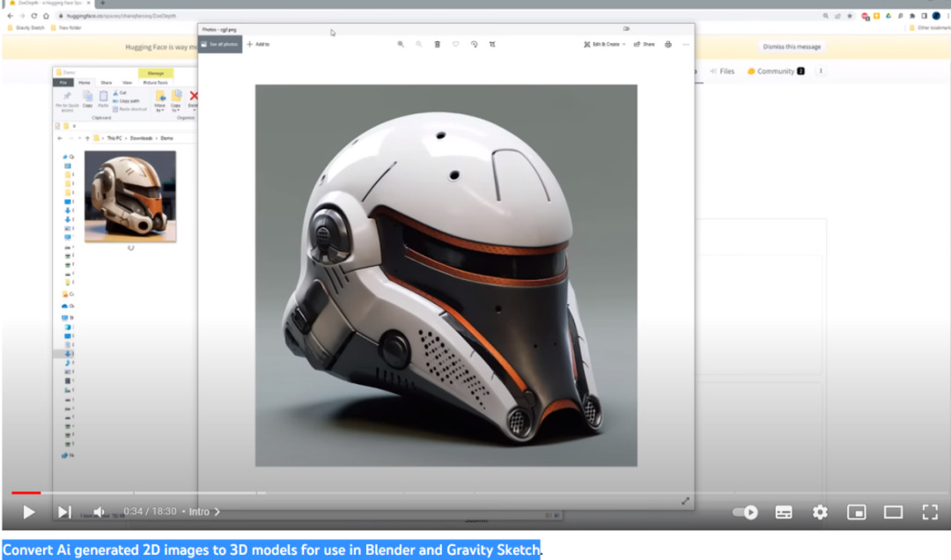The width and height of the screenshot is (951, 560).
Task: Select the helmet thumbnail in Explorer
Action: pos(130,195)
